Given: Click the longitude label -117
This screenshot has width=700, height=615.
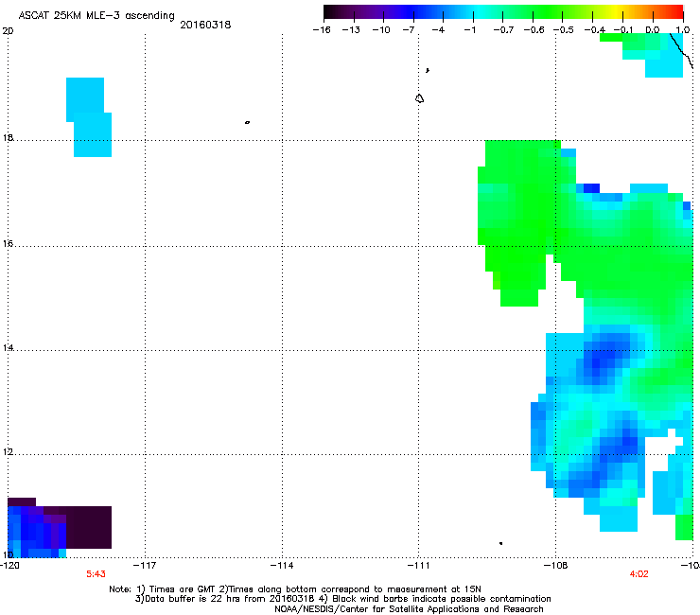Looking at the screenshot, I should 145,566.
